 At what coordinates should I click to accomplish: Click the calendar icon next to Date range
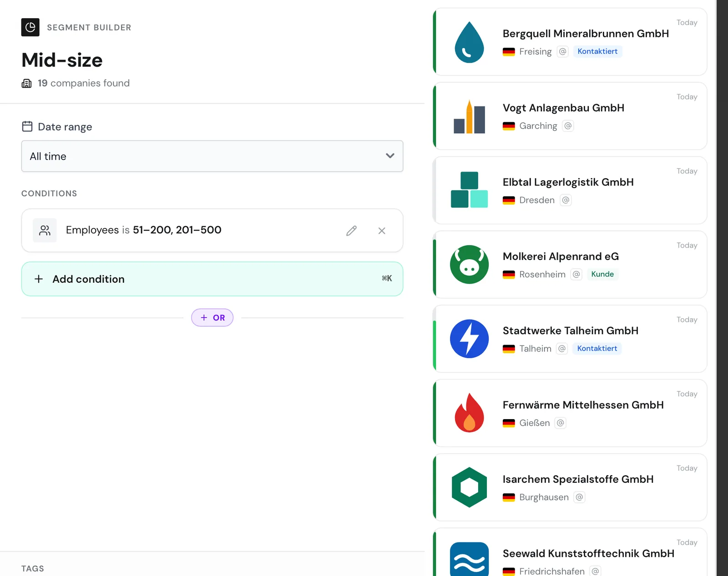27,126
